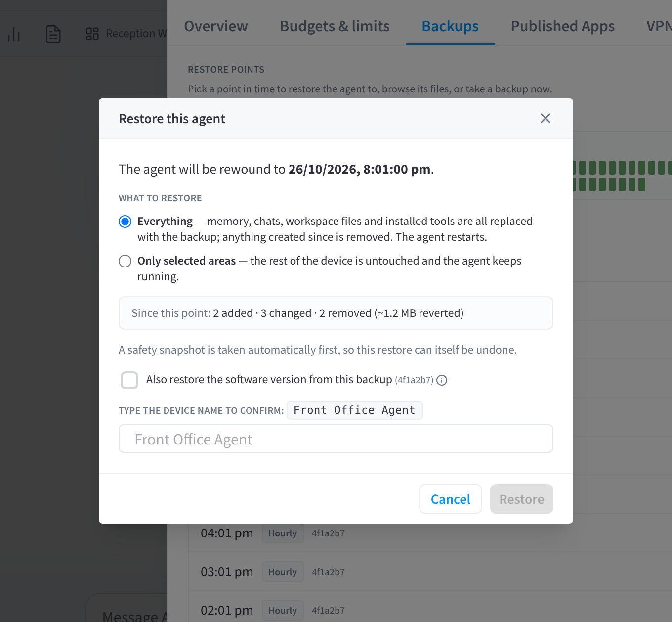Close the Restore this agent dialog

tap(545, 118)
